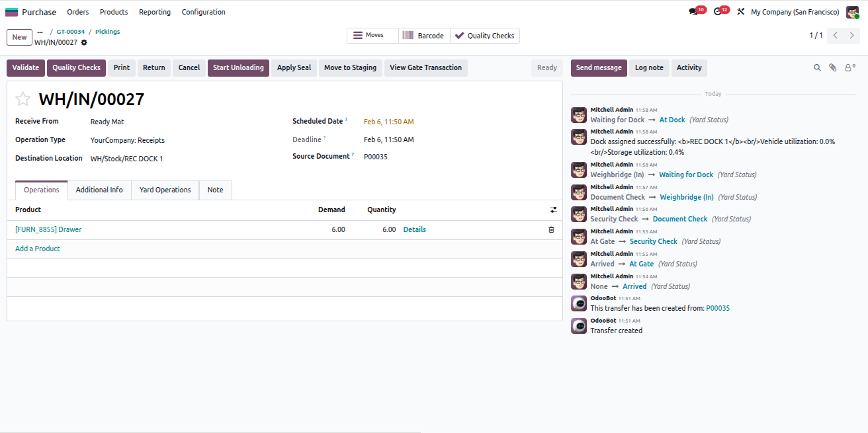Mark WH/IN/00027 as favorite with star

tap(23, 99)
